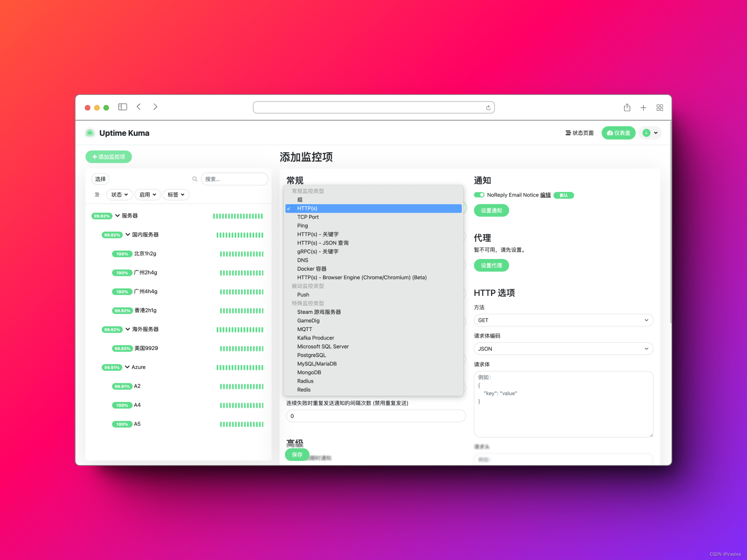Open the GET method dropdown
Viewport: 747px width, 560px height.
point(563,320)
